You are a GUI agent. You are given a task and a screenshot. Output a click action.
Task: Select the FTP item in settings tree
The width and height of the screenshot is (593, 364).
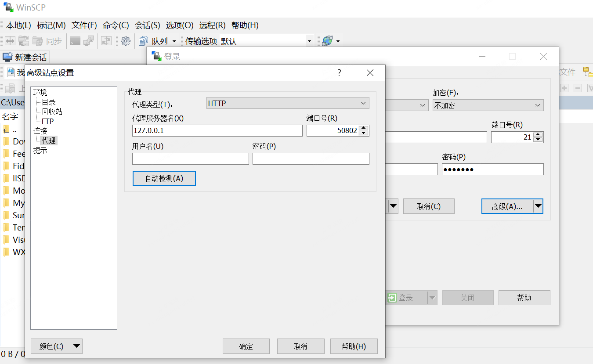[47, 121]
